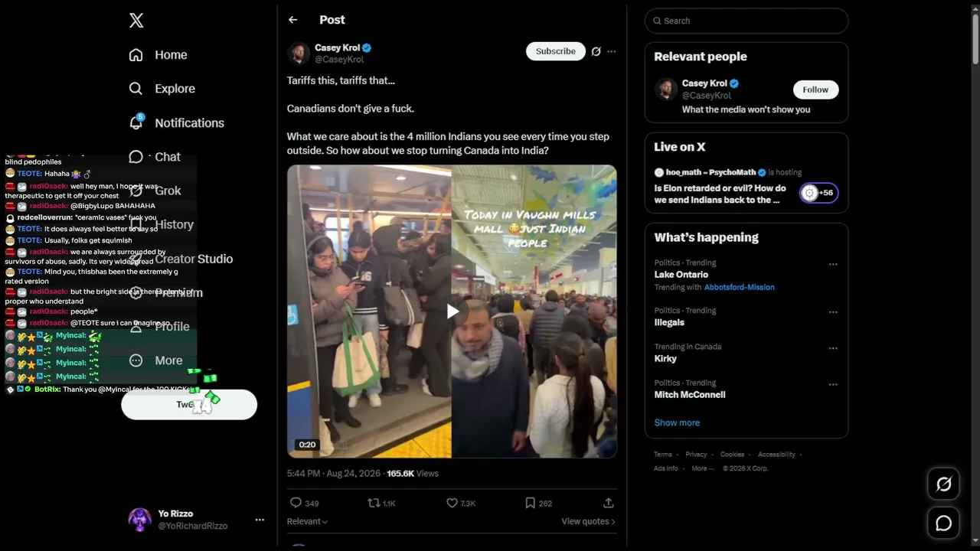Open View quotes link
The image size is (980, 551).
588,521
